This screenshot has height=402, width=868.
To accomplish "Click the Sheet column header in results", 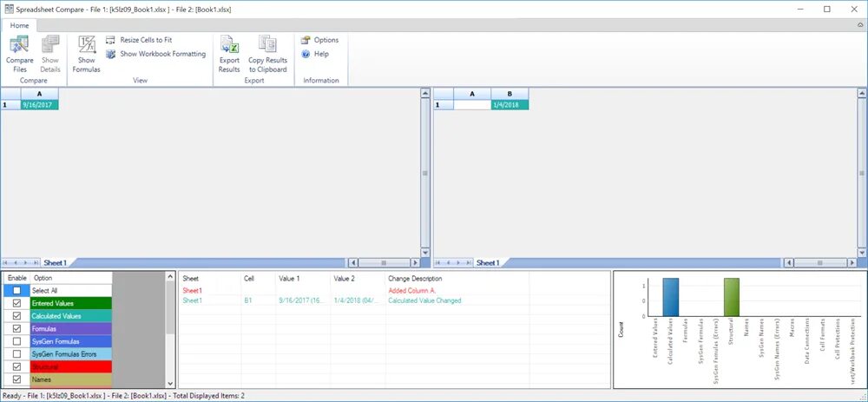I will click(210, 279).
